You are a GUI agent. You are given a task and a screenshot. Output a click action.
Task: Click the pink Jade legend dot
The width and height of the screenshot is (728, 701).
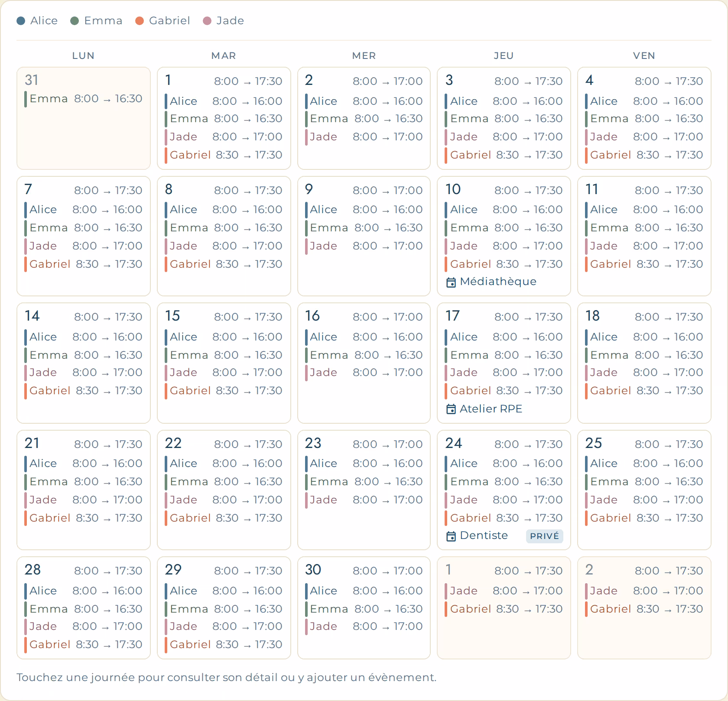click(207, 21)
